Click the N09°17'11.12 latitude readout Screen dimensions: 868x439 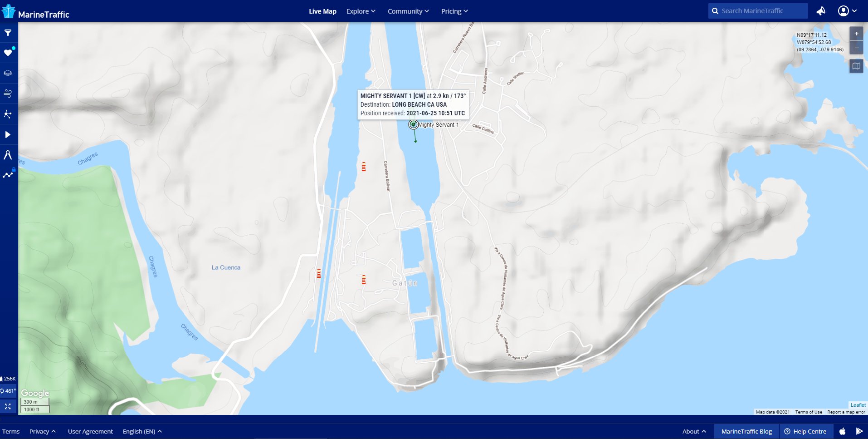tap(812, 35)
